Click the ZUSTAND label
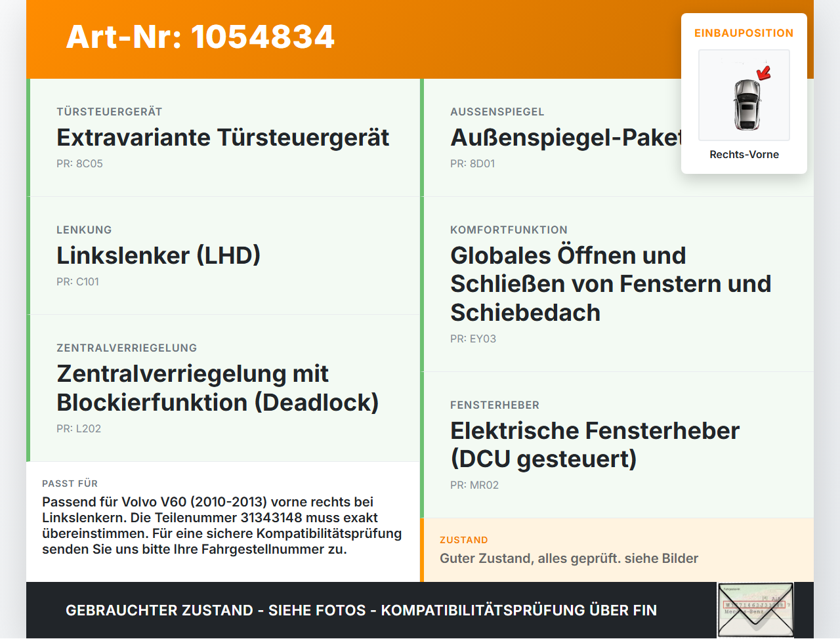The height and width of the screenshot is (639, 840). tap(464, 540)
